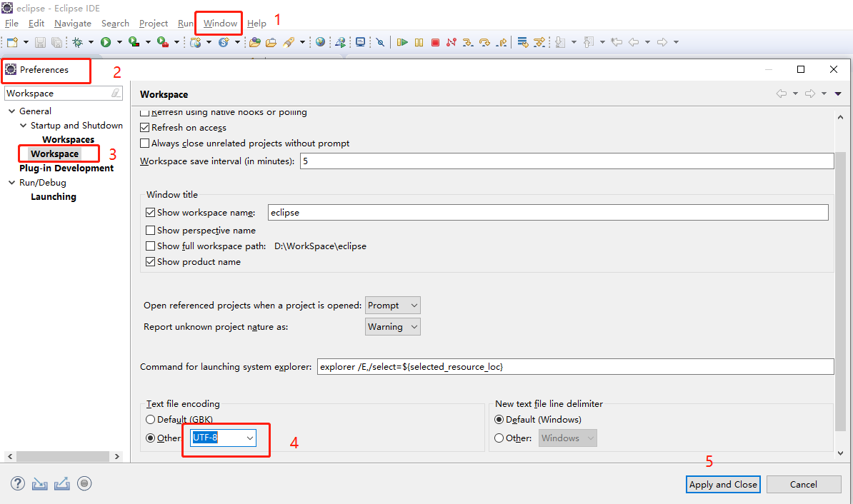This screenshot has height=504, width=853.
Task: Open the Help menu
Action: 256,24
